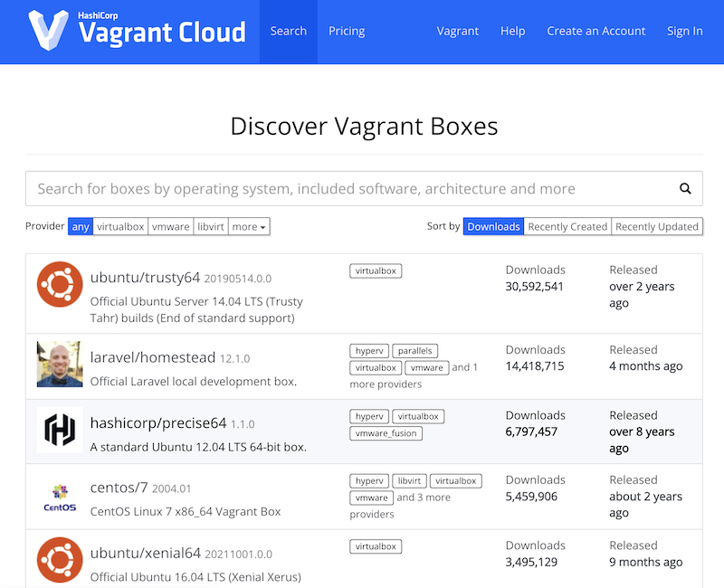Click 'Official Laravel local development box.' description
This screenshot has height=588, width=724.
click(x=194, y=382)
